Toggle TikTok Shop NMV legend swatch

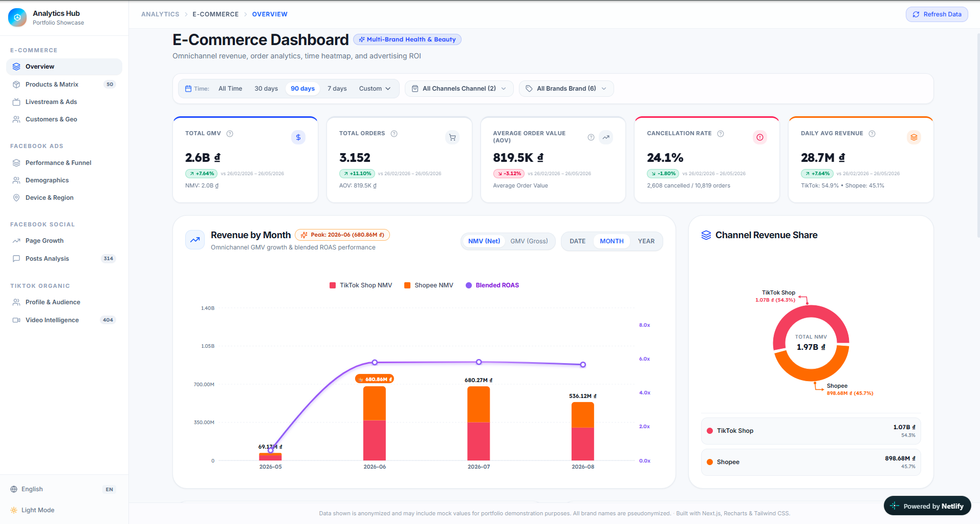(333, 285)
